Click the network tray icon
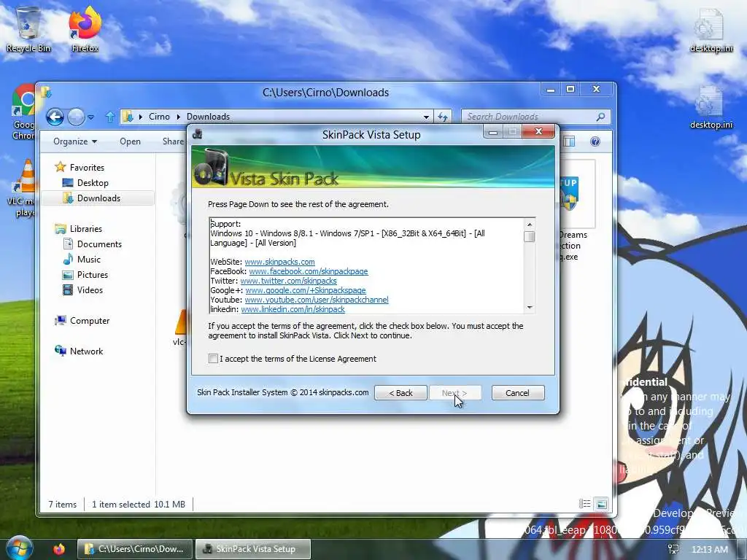 click(673, 549)
